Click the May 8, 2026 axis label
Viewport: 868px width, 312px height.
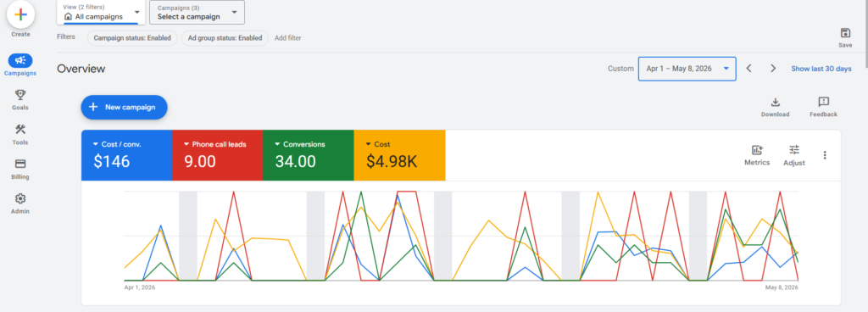(x=782, y=287)
